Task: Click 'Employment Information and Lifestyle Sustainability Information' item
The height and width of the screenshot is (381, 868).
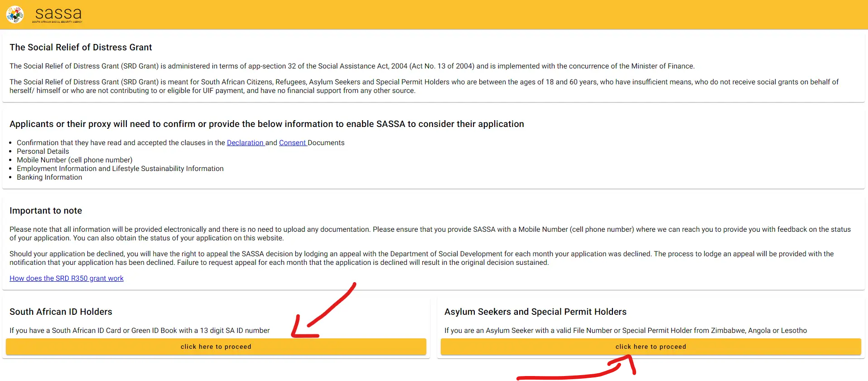Action: [120, 169]
